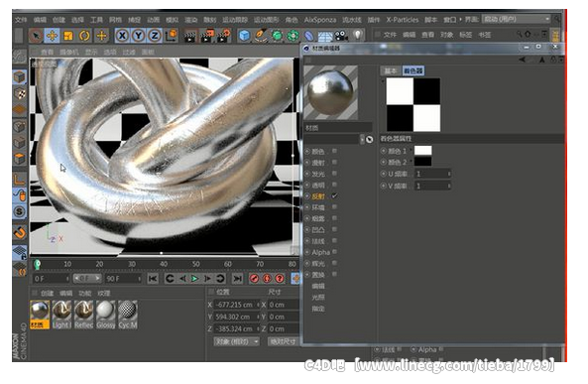The width and height of the screenshot is (588, 384).
Task: Open the deformer capsule icon
Action: pos(308,36)
